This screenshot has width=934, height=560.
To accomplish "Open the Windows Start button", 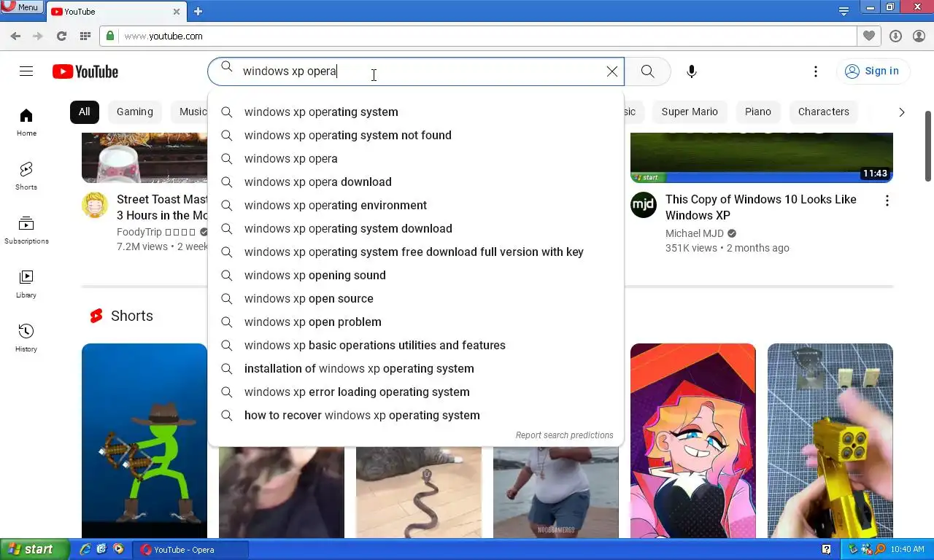I will tap(34, 549).
